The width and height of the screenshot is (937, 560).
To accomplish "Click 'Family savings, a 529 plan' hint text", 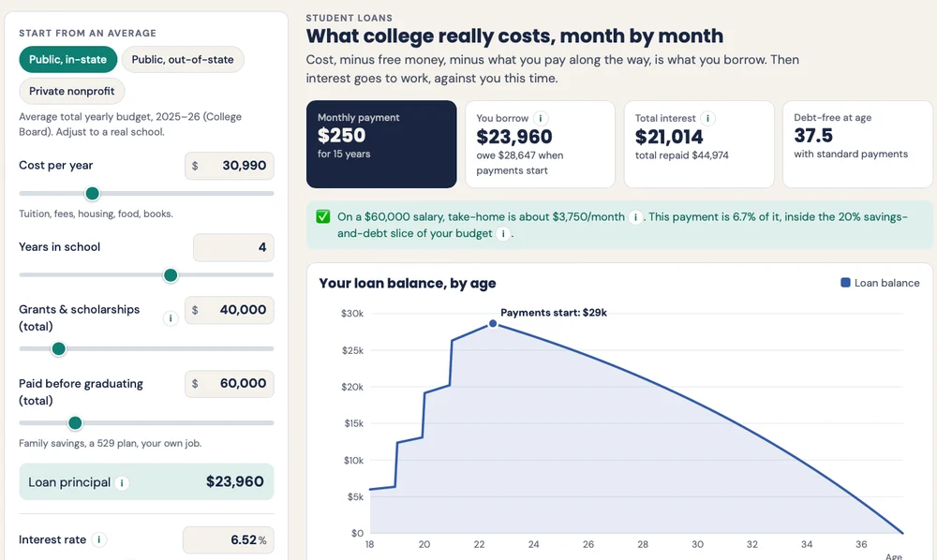I will pos(110,443).
